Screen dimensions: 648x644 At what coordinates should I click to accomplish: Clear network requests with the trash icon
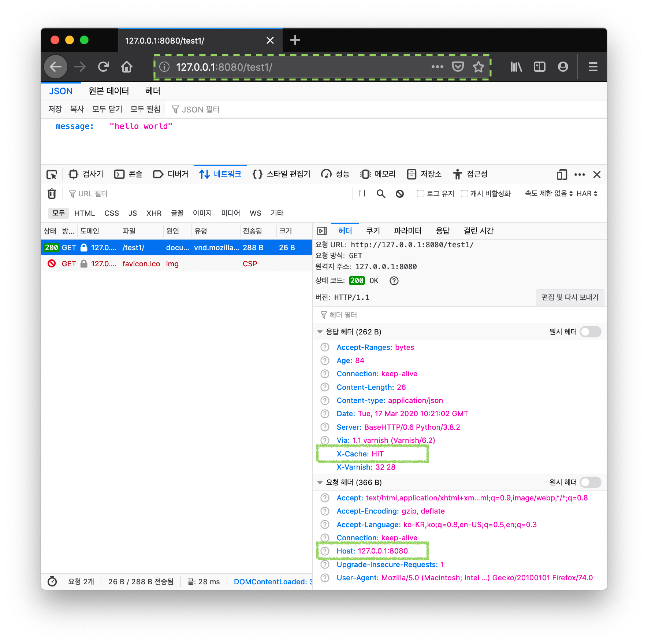click(52, 193)
